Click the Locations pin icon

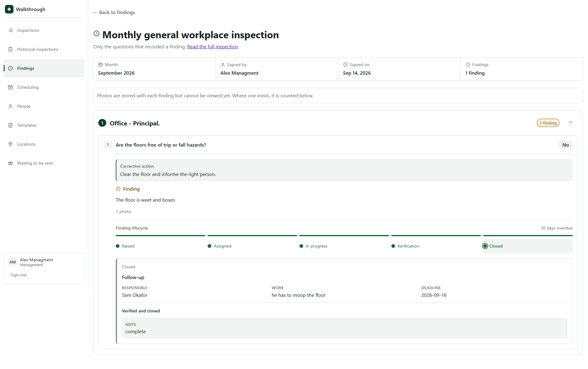click(10, 144)
